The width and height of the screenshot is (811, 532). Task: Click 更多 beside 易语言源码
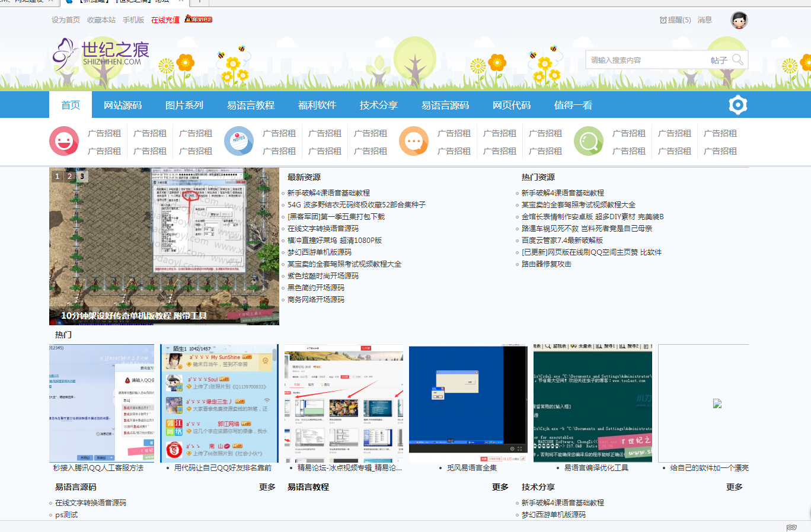tap(267, 487)
